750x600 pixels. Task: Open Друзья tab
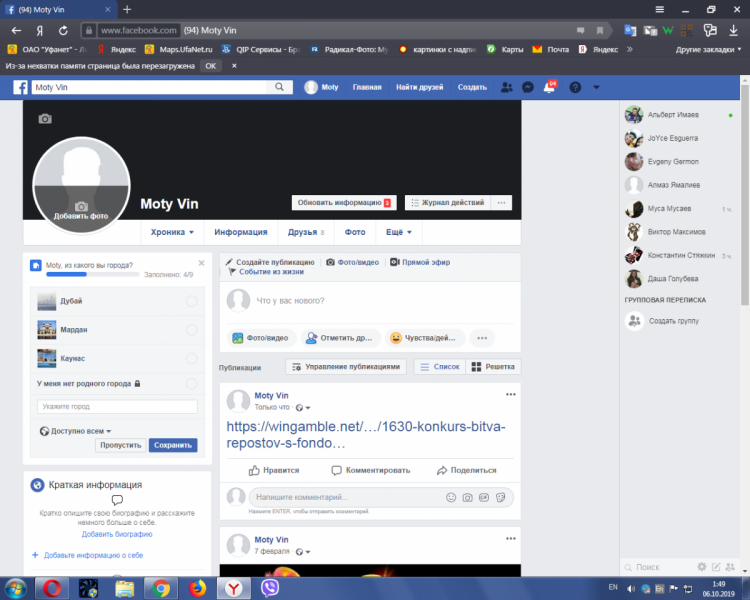click(x=306, y=232)
